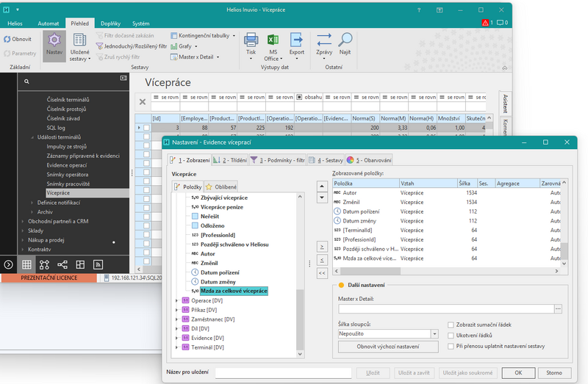Move item up with arrow button
Viewport: 588px width, 384px height.
tap(322, 186)
